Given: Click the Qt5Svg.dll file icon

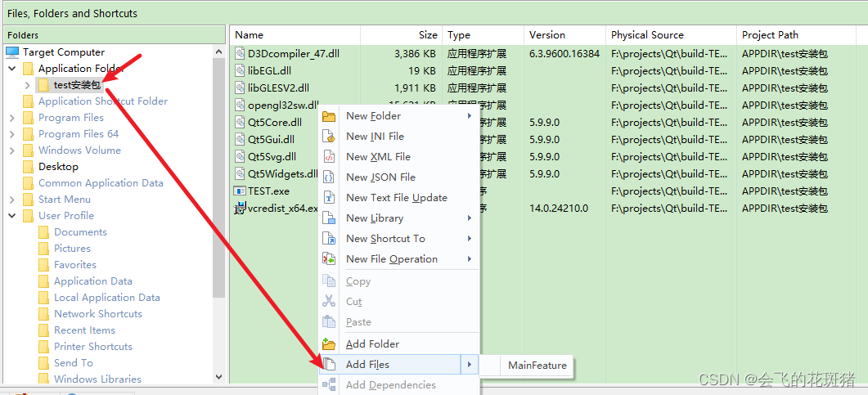Looking at the screenshot, I should [239, 156].
